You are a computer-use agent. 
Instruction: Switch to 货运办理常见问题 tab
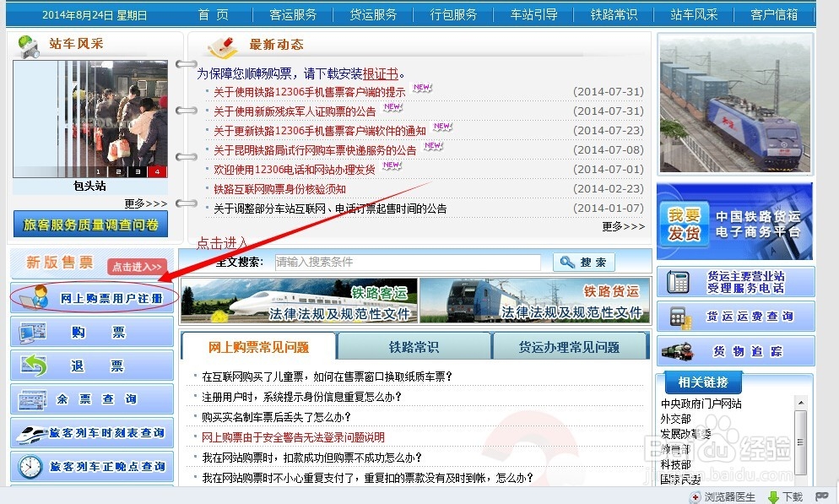pos(569,347)
